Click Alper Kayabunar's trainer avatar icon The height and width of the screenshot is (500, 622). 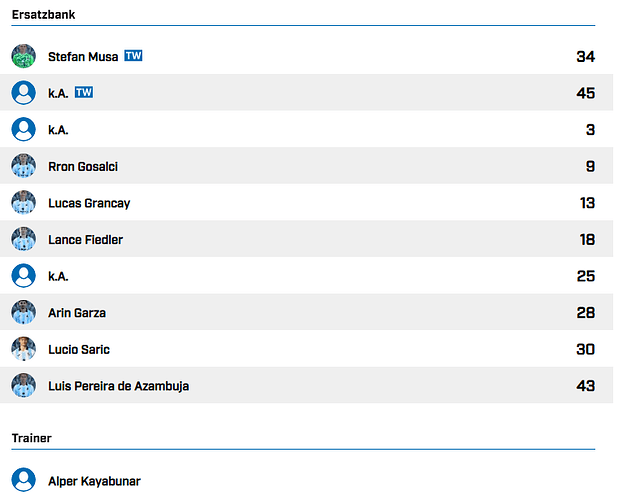pos(23,479)
